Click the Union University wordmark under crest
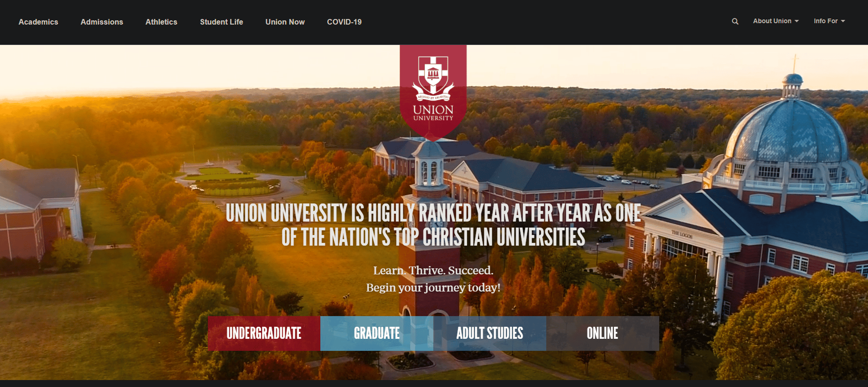Viewport: 868px width, 387px height. pyautogui.click(x=433, y=113)
